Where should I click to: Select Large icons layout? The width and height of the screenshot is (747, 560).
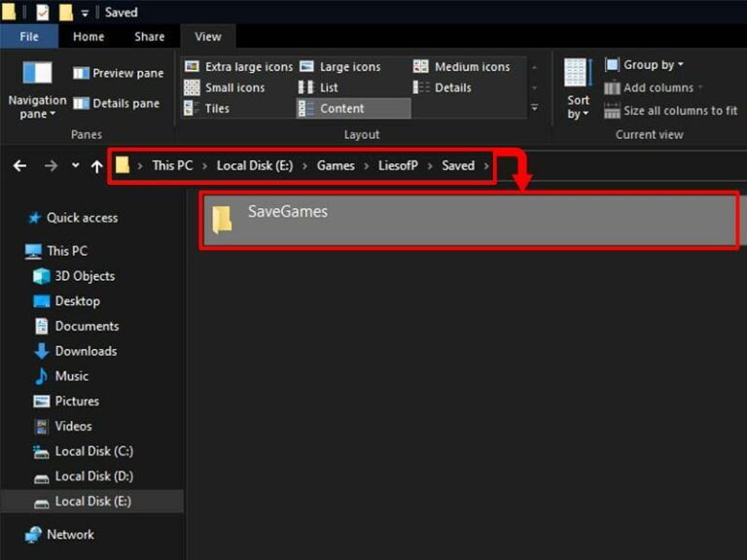(x=340, y=67)
